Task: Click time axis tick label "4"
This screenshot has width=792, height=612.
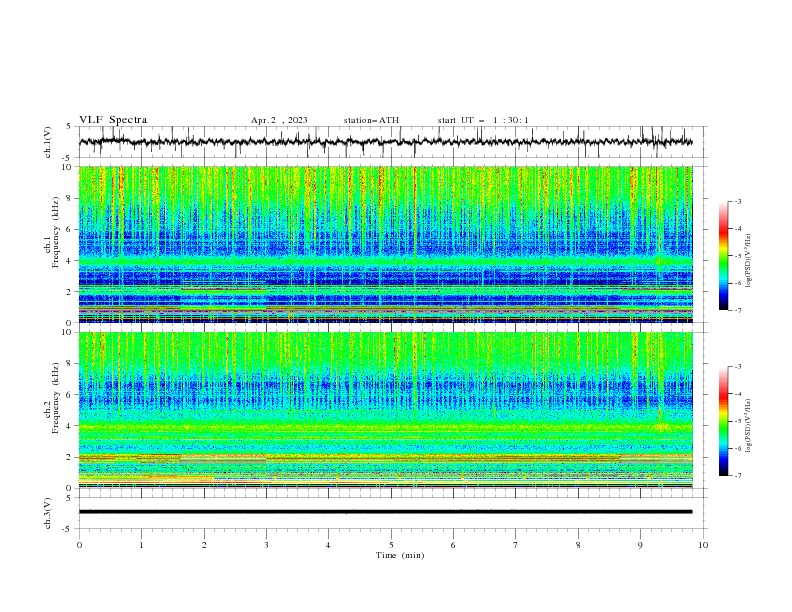Action: 328,545
